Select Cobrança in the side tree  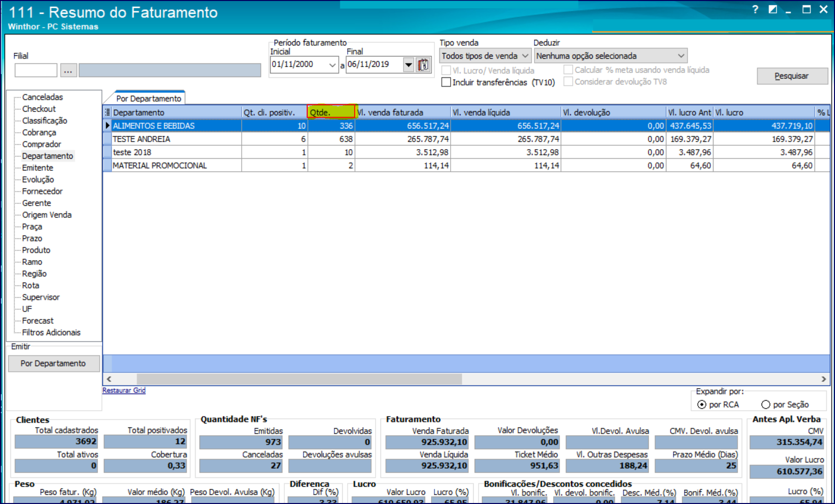(x=39, y=132)
